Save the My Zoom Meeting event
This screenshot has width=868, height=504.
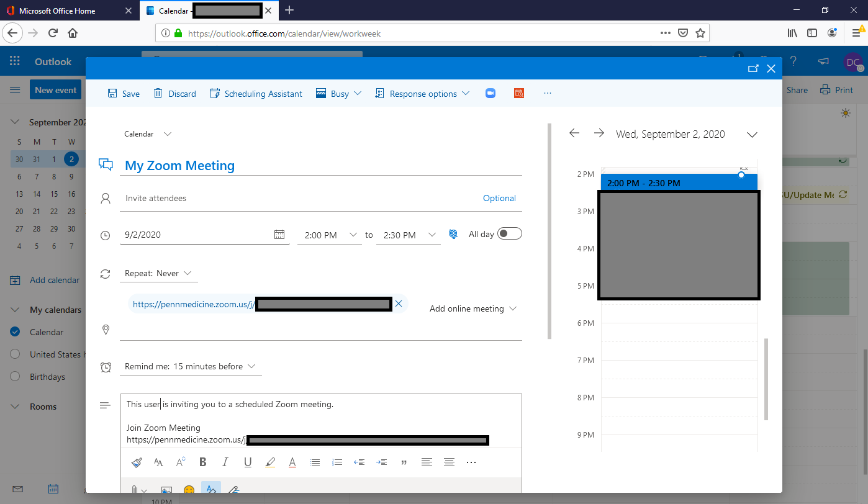(123, 93)
